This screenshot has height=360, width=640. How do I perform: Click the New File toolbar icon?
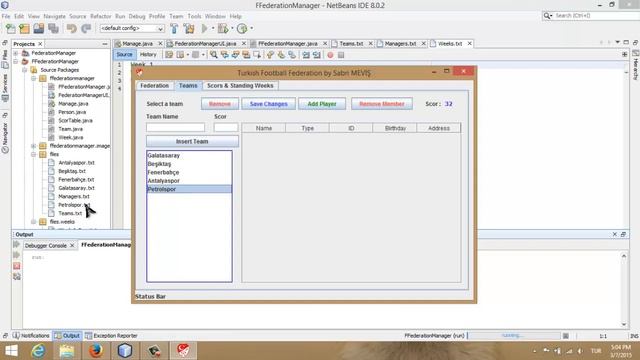click(x=11, y=29)
